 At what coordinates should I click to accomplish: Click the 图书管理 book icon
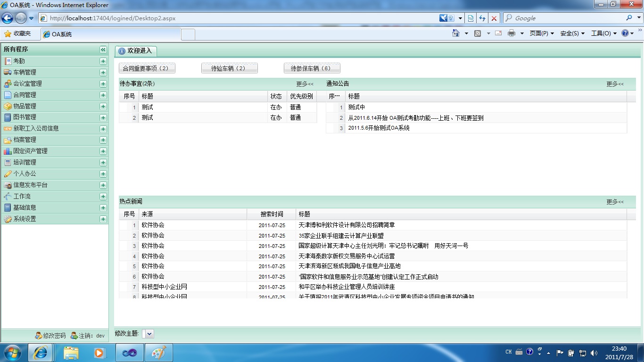pos(8,117)
